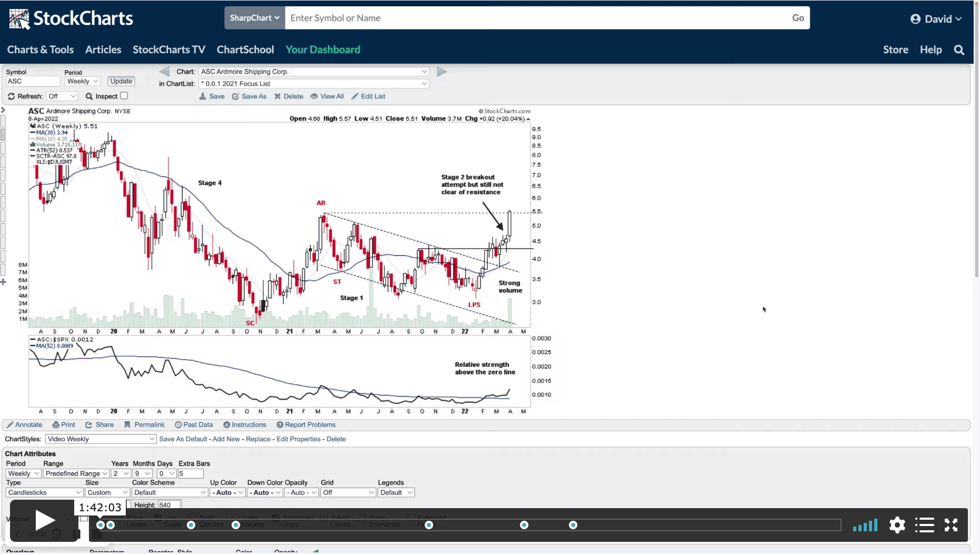Click the Inspect magnifier icon

pyautogui.click(x=89, y=96)
